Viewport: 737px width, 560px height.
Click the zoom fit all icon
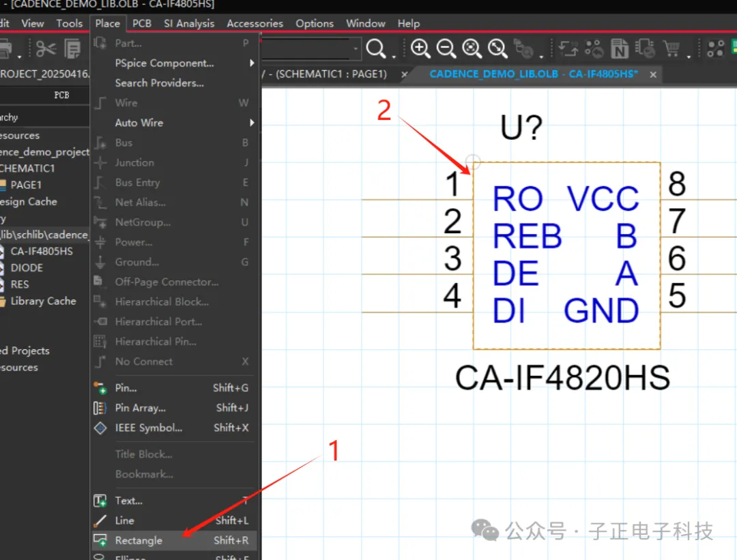click(497, 48)
